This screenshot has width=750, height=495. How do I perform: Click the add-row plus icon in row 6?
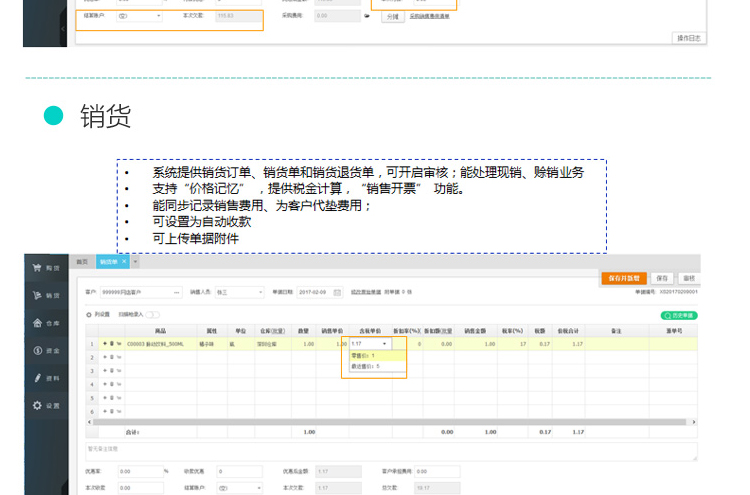(x=105, y=411)
